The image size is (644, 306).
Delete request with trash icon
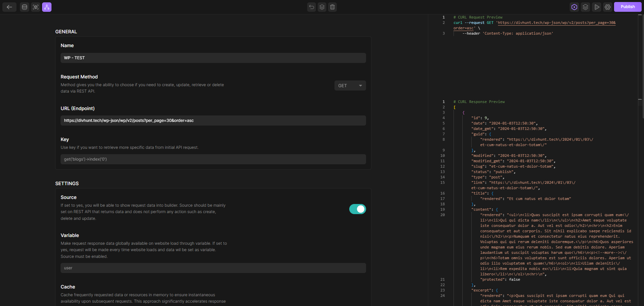[x=332, y=7]
